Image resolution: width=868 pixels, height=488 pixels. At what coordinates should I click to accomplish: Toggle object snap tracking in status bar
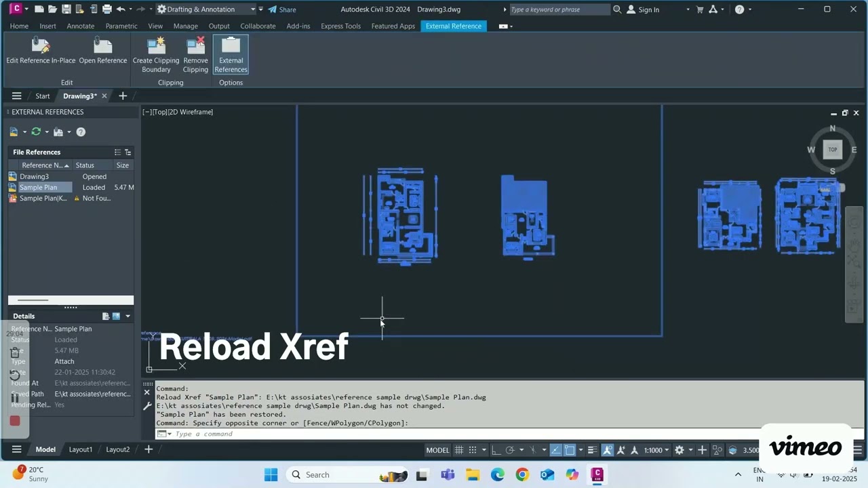[x=556, y=450]
